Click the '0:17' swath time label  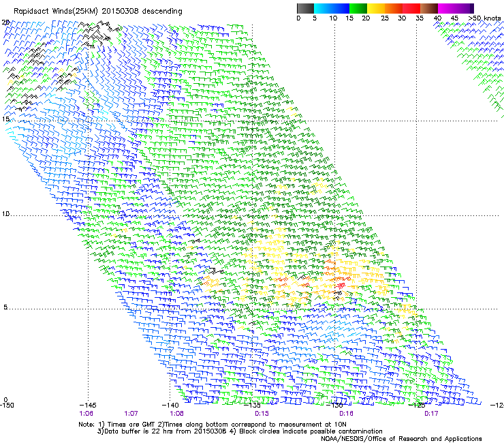click(x=431, y=414)
